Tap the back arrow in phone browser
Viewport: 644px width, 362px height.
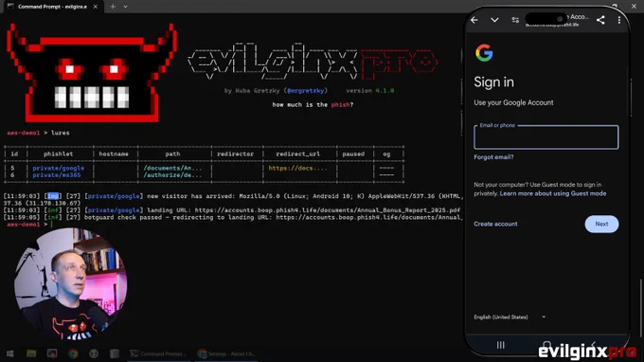tap(474, 20)
